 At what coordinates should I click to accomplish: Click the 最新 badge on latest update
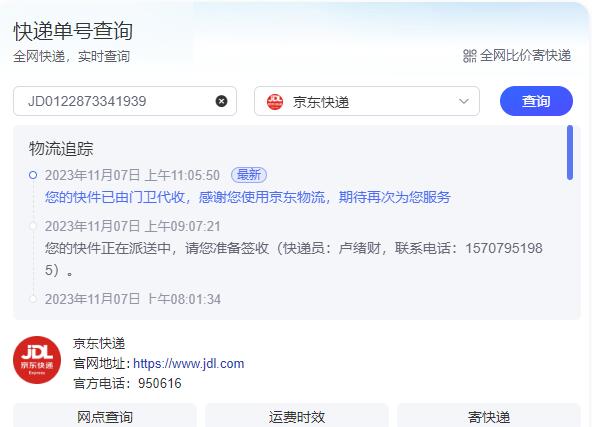249,175
